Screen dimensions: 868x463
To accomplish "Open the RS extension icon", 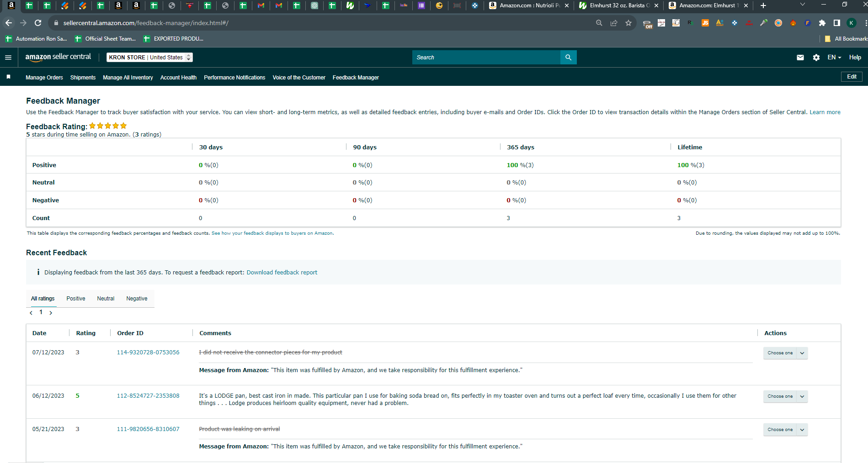I will pyautogui.click(x=691, y=23).
